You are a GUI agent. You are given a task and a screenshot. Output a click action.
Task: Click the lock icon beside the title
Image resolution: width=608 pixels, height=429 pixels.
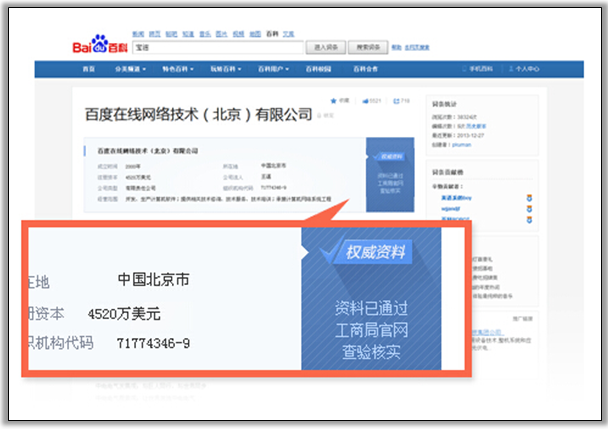click(319, 116)
